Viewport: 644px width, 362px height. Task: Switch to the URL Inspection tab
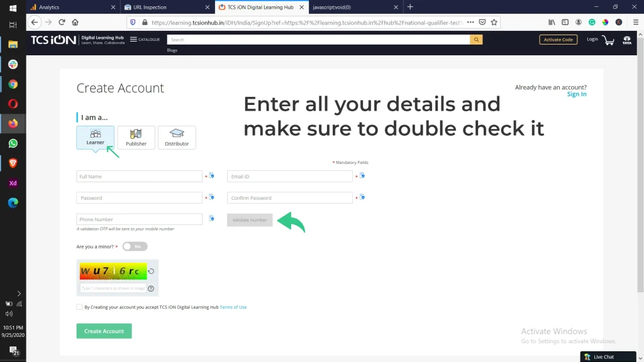[x=165, y=7]
